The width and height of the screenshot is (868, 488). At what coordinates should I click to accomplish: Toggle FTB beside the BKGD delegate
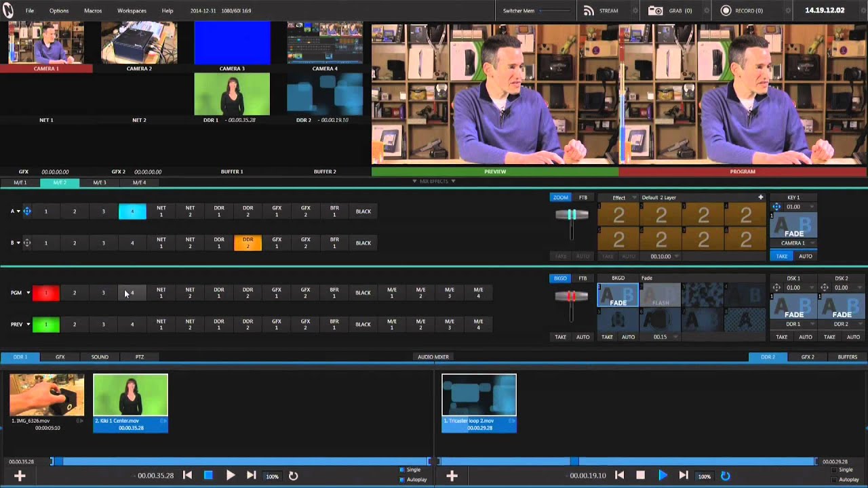click(583, 278)
